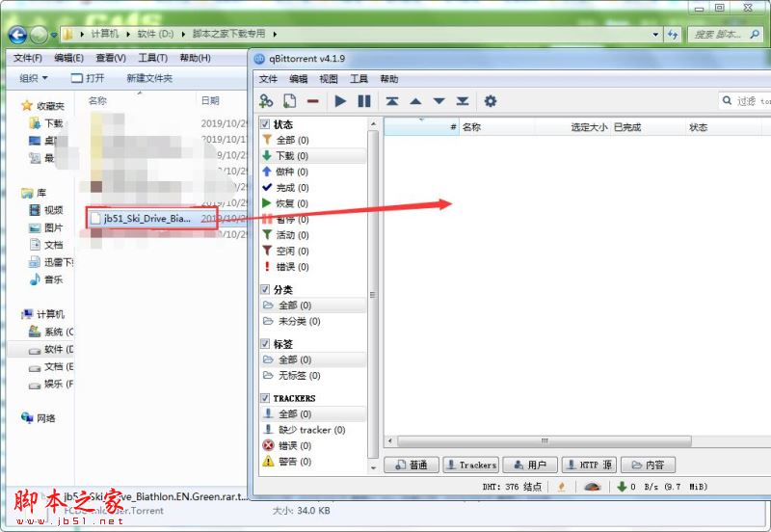Viewport: 771px width, 532px height.
Task: Open qBittorrent options gear icon
Action: [x=491, y=101]
